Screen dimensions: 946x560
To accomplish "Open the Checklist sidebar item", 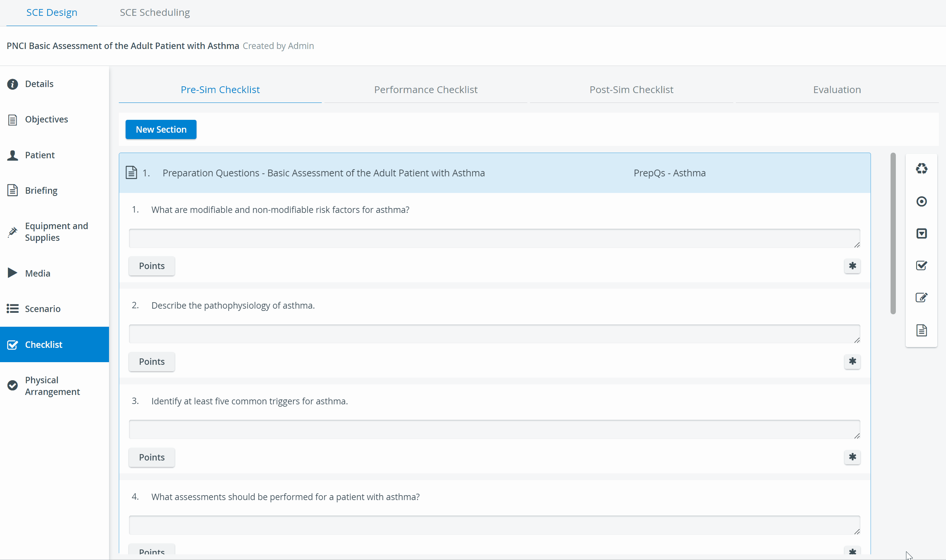I will pos(54,344).
